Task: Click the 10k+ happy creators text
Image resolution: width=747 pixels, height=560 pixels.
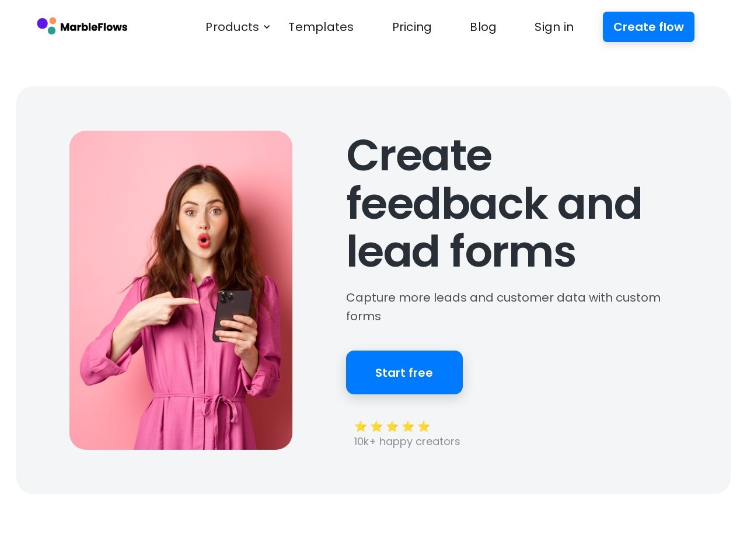Action: (407, 442)
